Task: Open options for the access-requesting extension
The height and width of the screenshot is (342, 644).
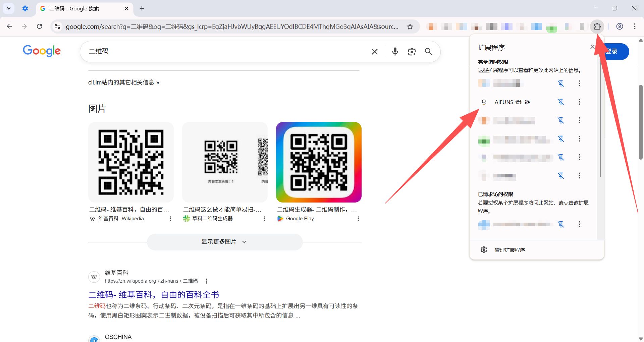Action: click(x=579, y=224)
